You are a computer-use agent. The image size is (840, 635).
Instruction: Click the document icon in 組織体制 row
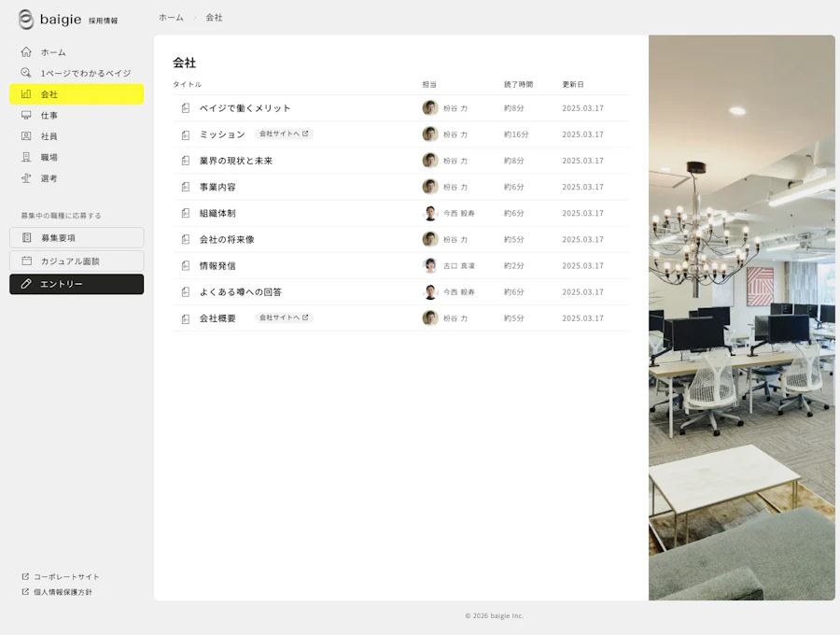pos(186,213)
